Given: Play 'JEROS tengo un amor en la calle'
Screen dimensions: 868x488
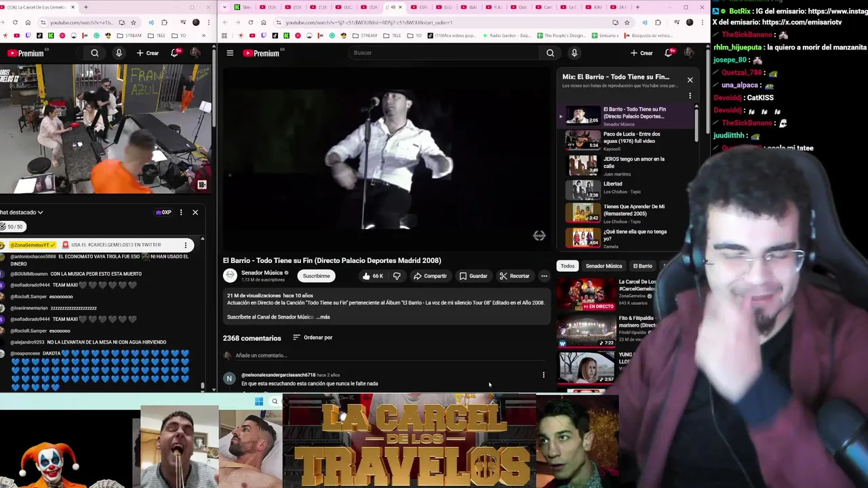Looking at the screenshot, I should tap(626, 165).
